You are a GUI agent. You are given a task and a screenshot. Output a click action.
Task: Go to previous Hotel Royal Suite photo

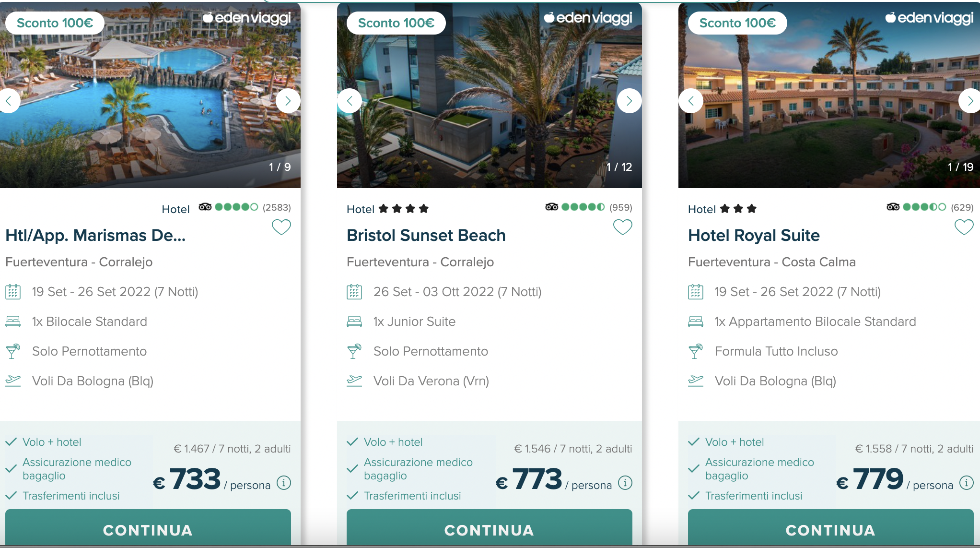pos(691,101)
